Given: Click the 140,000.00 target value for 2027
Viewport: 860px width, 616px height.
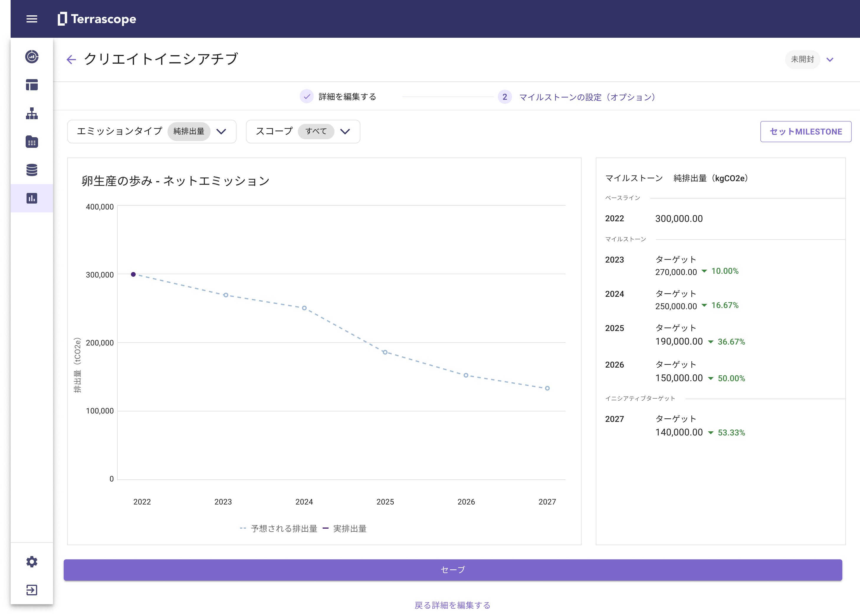Looking at the screenshot, I should [x=679, y=432].
